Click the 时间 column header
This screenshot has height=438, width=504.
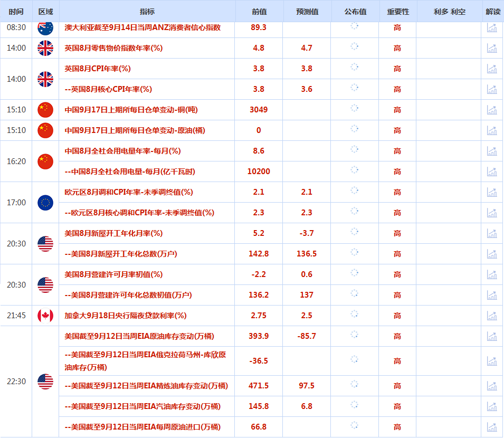pos(16,12)
